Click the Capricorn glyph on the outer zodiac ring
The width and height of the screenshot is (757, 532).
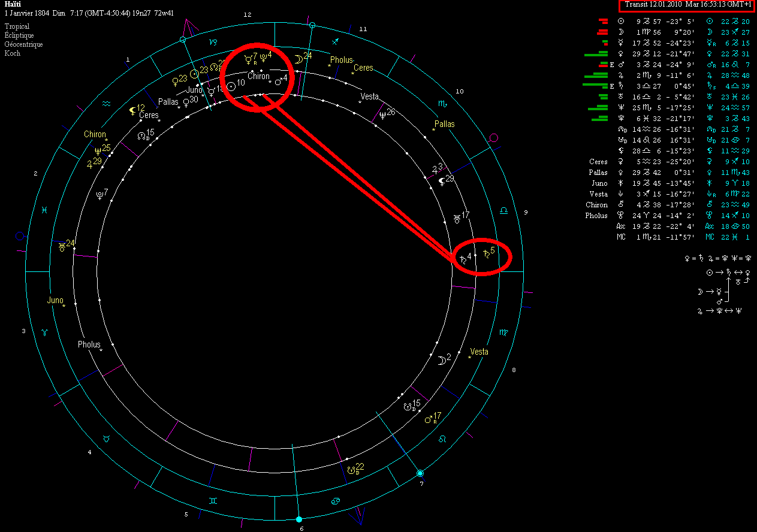(x=213, y=42)
